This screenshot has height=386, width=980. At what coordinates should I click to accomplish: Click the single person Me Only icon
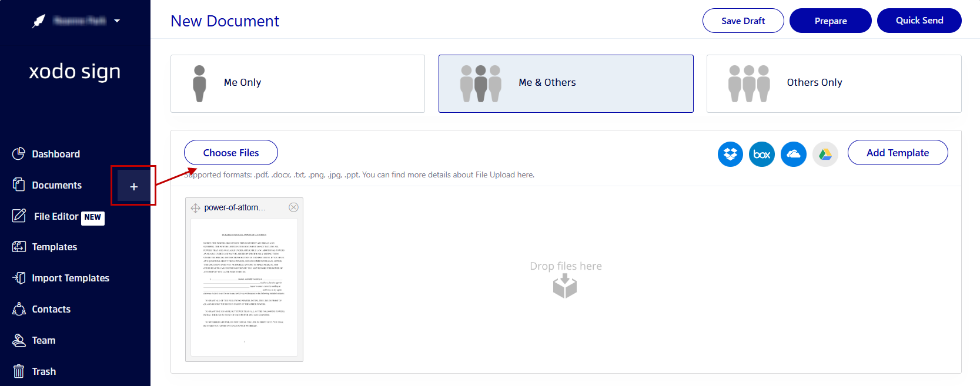tap(200, 83)
